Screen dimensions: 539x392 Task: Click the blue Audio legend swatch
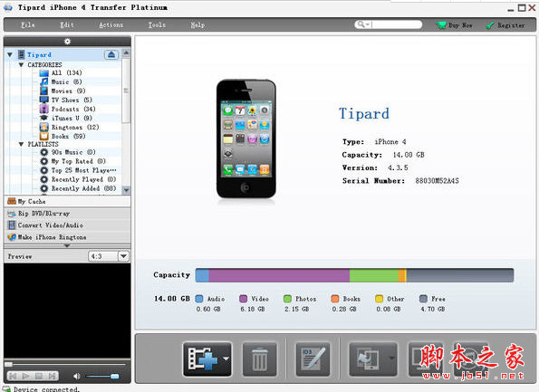coord(199,299)
